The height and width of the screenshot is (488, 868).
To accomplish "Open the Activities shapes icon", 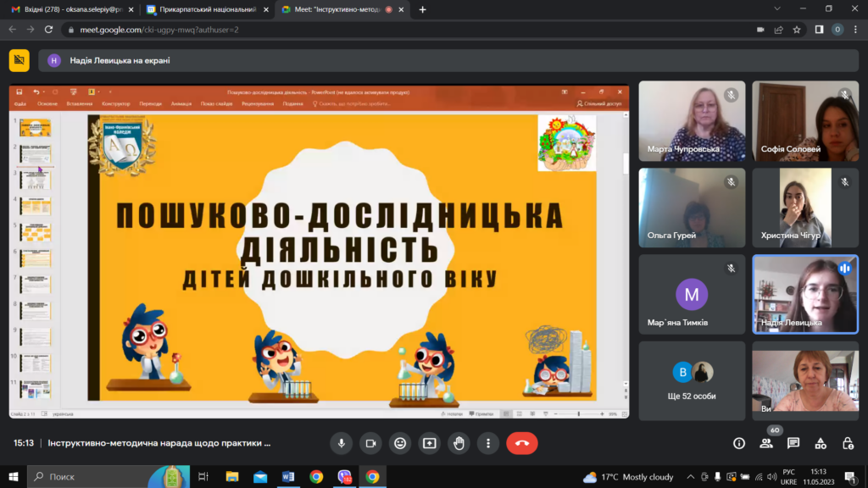I will pos(821,443).
